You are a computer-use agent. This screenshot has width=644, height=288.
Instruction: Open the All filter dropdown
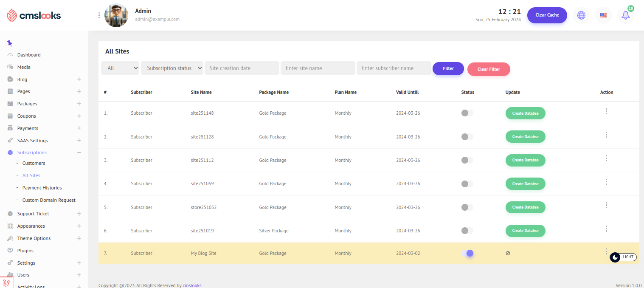[120, 68]
